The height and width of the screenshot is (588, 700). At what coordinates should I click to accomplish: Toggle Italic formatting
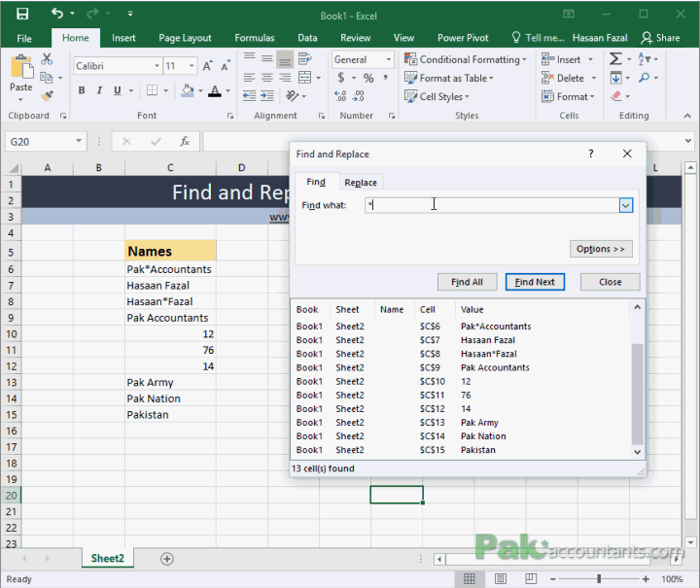click(99, 90)
